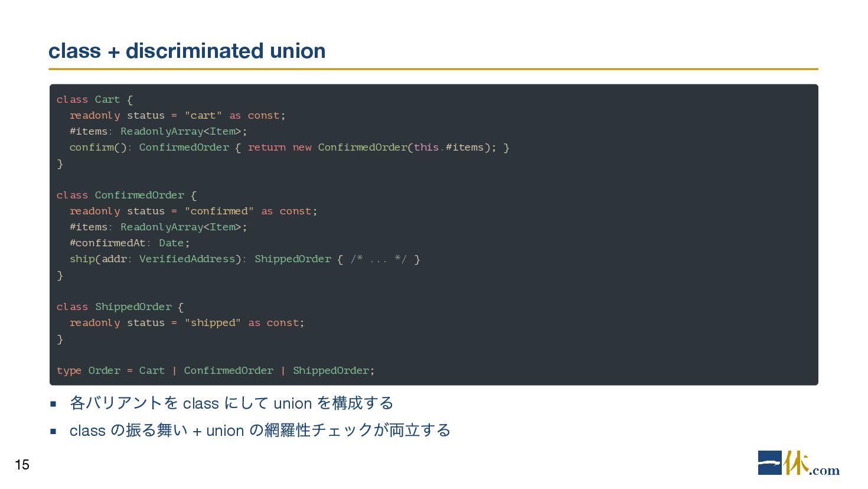Screen dimensions: 868x489
Task: Click 'confirm()' method name in Cart
Action: pyautogui.click(x=98, y=147)
